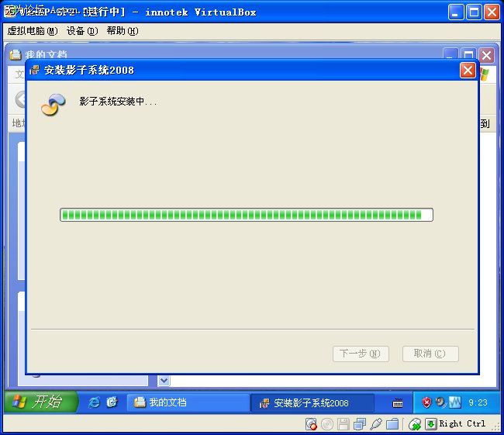The height and width of the screenshot is (435, 504).
Task: Open the red security shield tray icon
Action: [x=426, y=402]
